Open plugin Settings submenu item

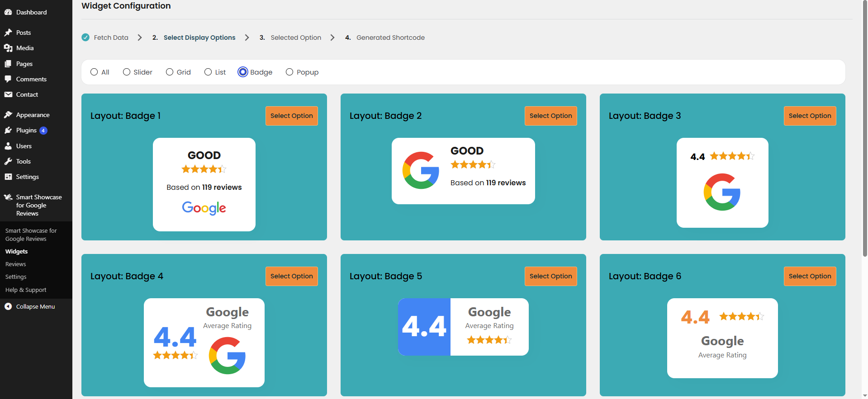click(16, 277)
